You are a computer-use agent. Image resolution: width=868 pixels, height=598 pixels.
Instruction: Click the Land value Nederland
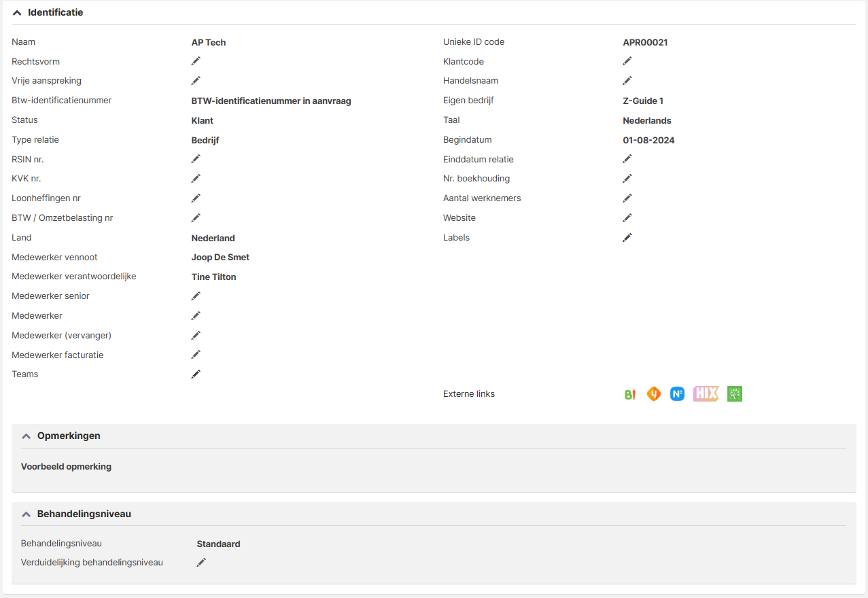pos(213,239)
